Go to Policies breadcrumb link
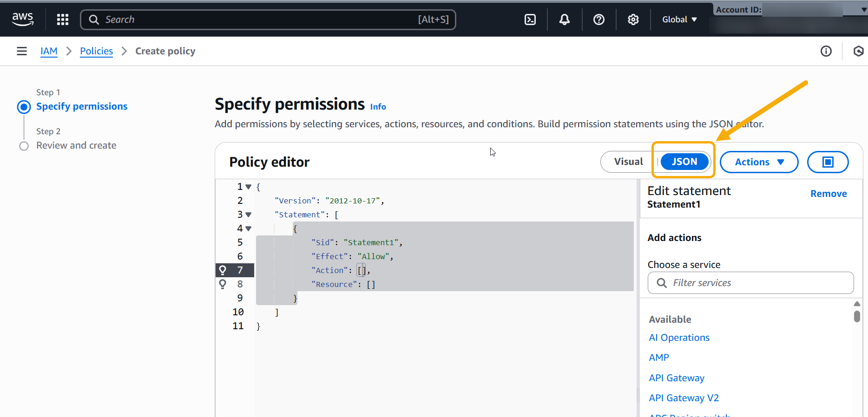The image size is (868, 417). tap(96, 51)
